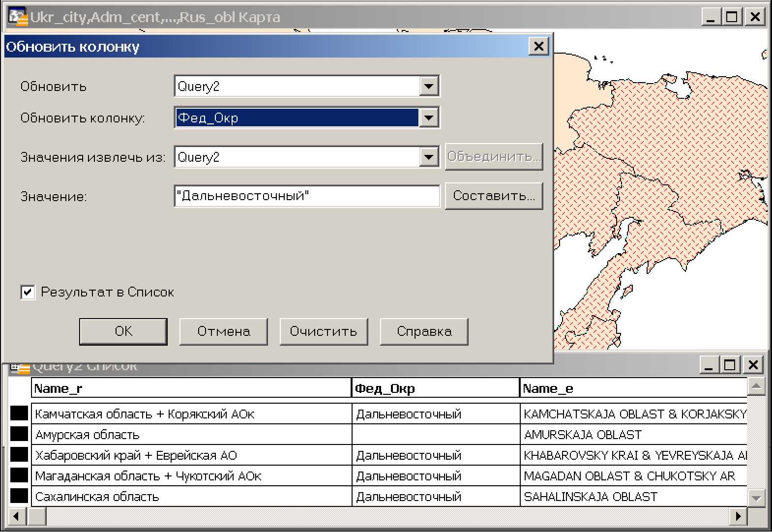The image size is (772, 532).
Task: Close the Обновить колонку dialog
Action: pos(539,46)
